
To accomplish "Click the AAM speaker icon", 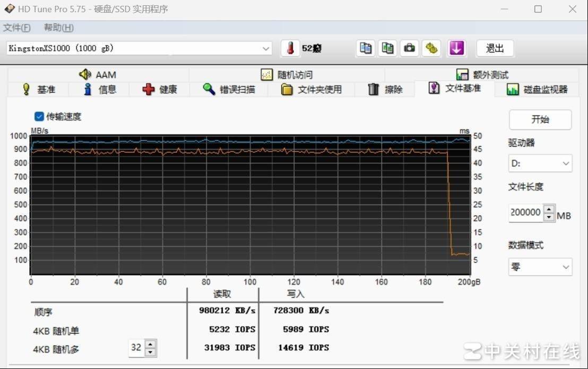I will click(x=85, y=74).
